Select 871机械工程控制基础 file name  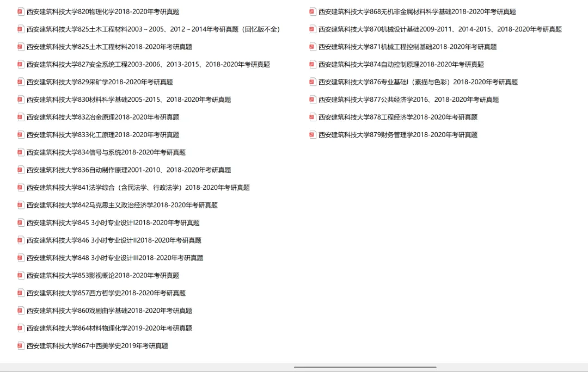(x=408, y=47)
